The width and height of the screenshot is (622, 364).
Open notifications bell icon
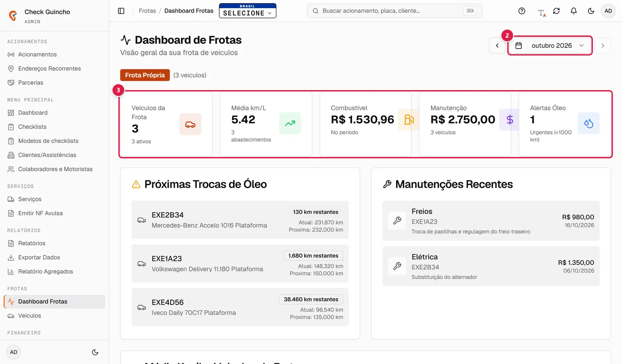[574, 11]
